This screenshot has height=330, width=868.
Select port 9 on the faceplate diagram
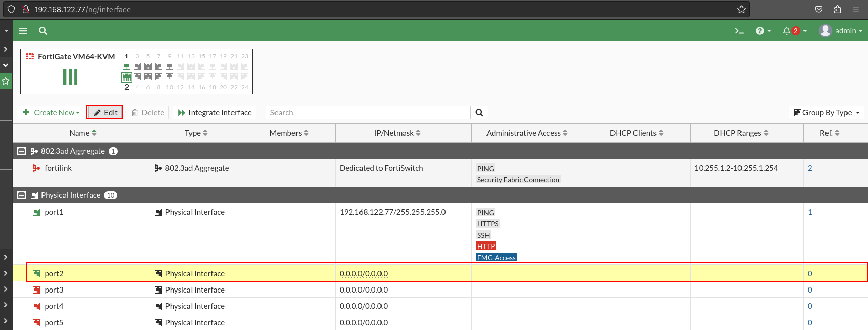point(170,66)
